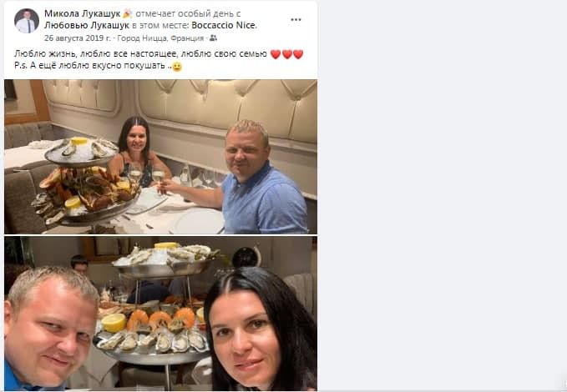Open Любовью Лукашук tagged profile link
The image size is (567, 392).
point(87,26)
